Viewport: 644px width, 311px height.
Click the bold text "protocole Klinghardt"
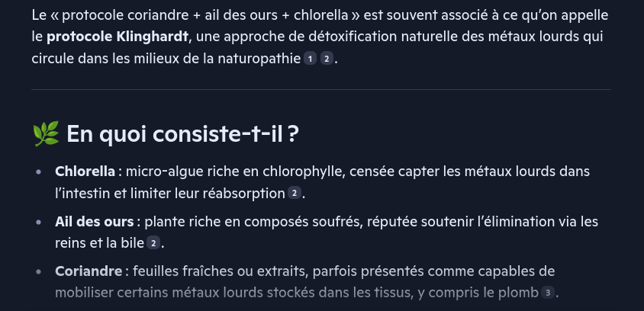click(x=117, y=37)
